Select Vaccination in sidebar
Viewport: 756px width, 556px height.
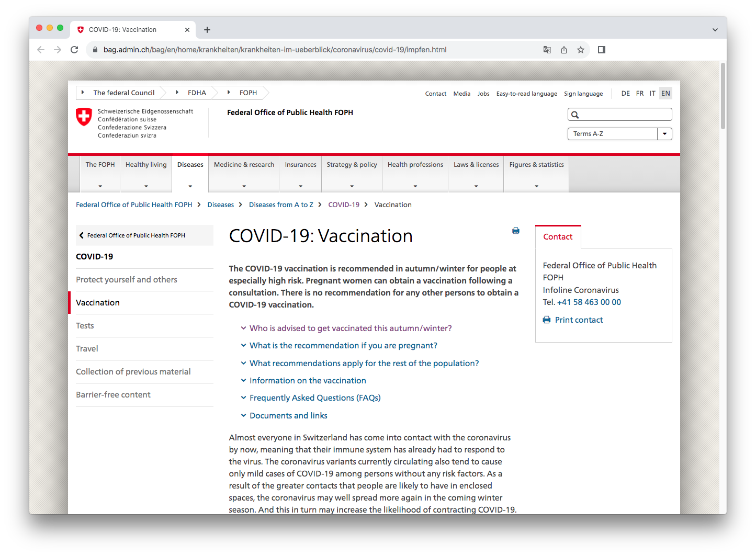[144, 303]
